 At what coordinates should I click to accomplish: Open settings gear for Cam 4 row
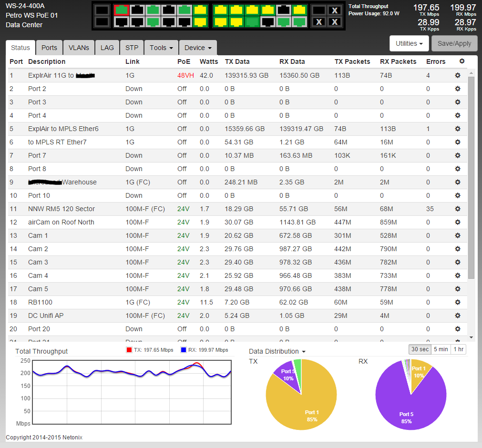(x=457, y=275)
